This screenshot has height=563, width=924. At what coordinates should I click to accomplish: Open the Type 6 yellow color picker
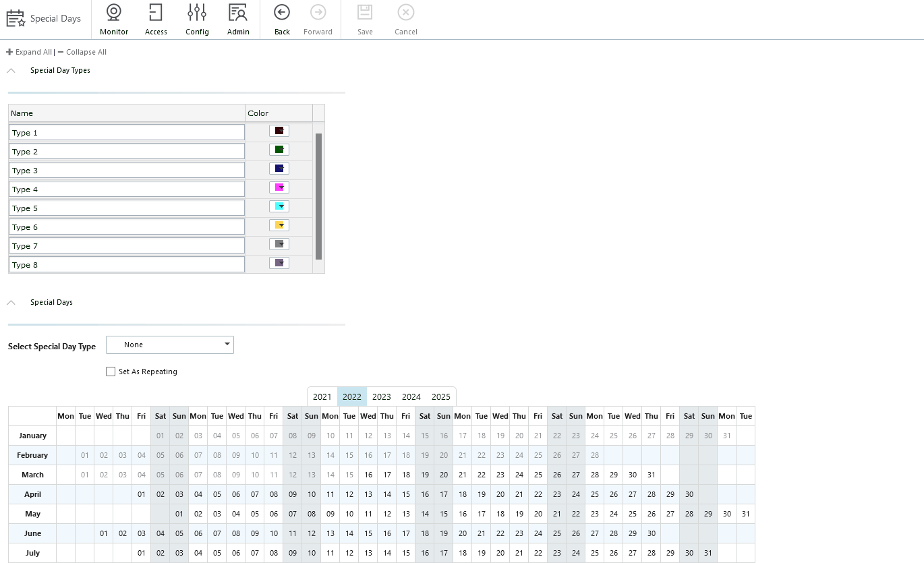(279, 225)
